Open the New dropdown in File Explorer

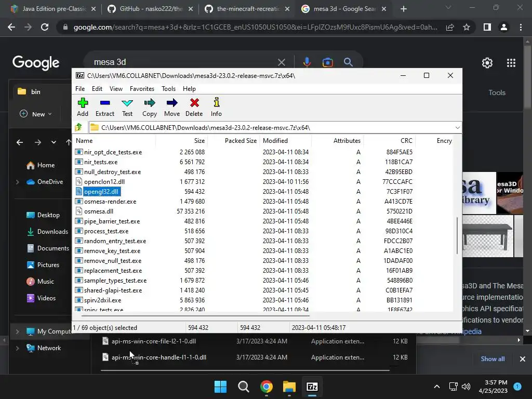click(x=36, y=114)
